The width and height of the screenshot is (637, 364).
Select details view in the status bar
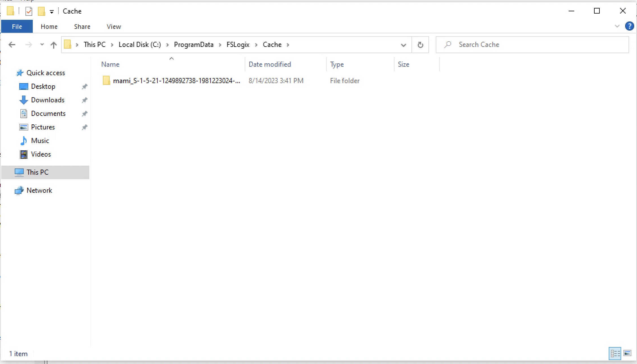615,354
